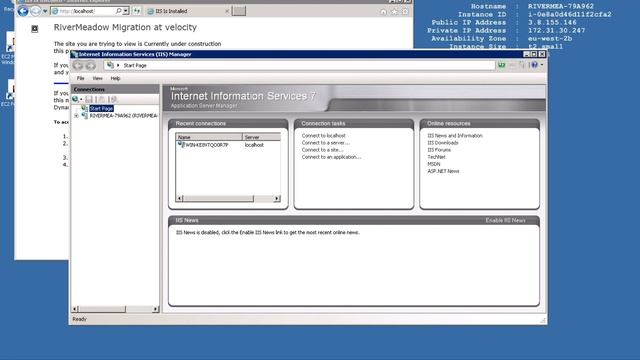
Task: Open the create connection dropdown arrow
Action: [81, 100]
